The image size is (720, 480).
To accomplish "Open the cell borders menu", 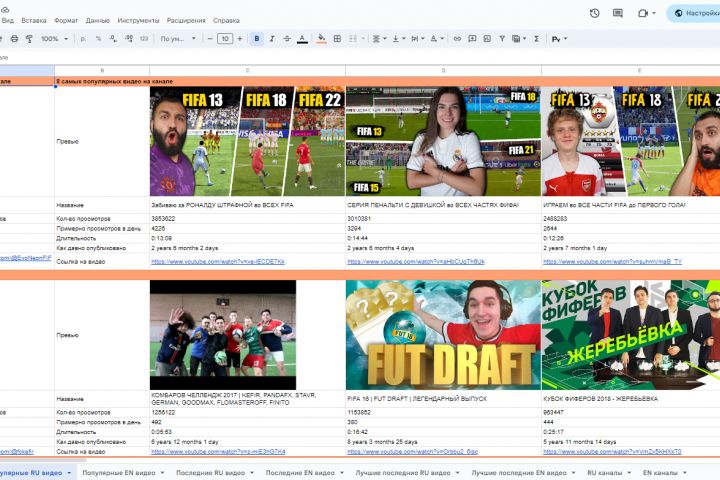I will (337, 39).
